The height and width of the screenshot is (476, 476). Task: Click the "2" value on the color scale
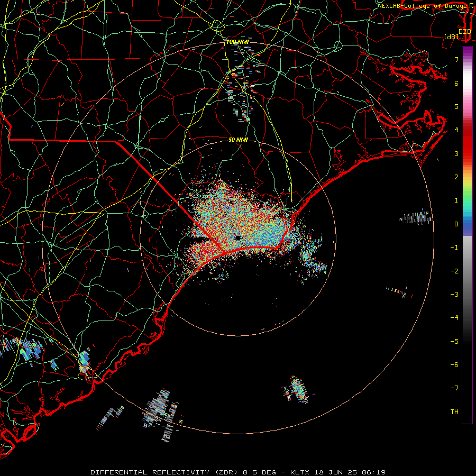click(456, 177)
